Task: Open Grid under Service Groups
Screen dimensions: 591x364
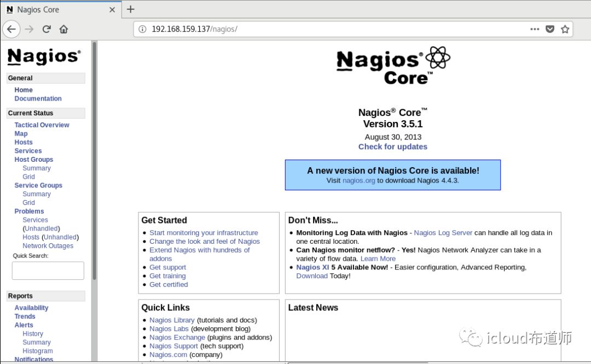Action: click(28, 203)
